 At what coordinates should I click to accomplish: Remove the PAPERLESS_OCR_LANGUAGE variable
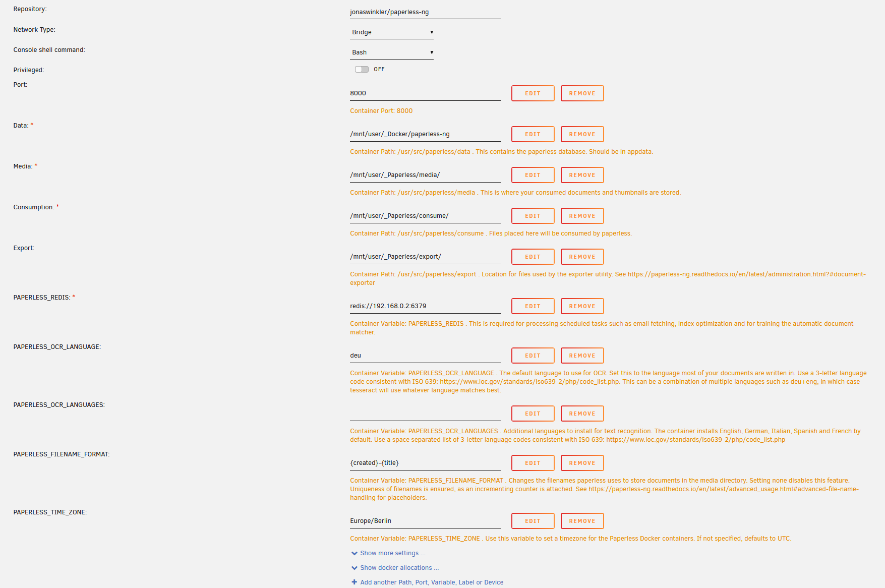pyautogui.click(x=582, y=356)
